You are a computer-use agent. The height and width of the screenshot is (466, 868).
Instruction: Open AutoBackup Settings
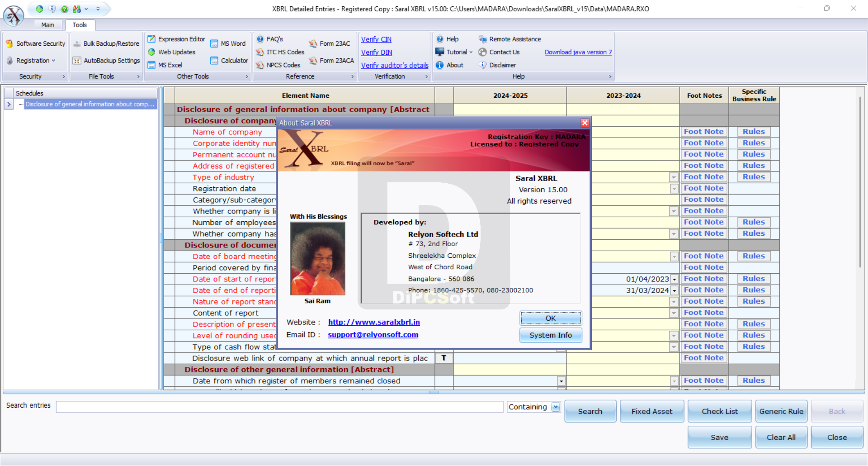point(106,61)
